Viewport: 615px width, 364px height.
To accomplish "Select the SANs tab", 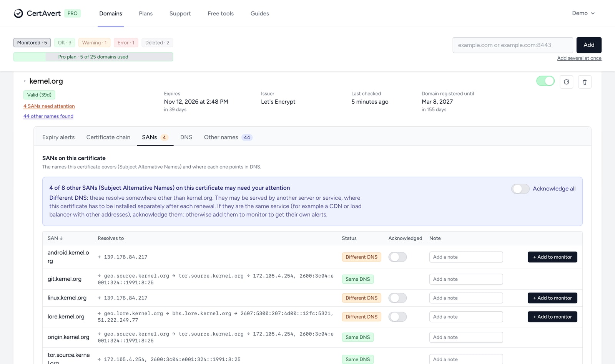I will pyautogui.click(x=155, y=137).
